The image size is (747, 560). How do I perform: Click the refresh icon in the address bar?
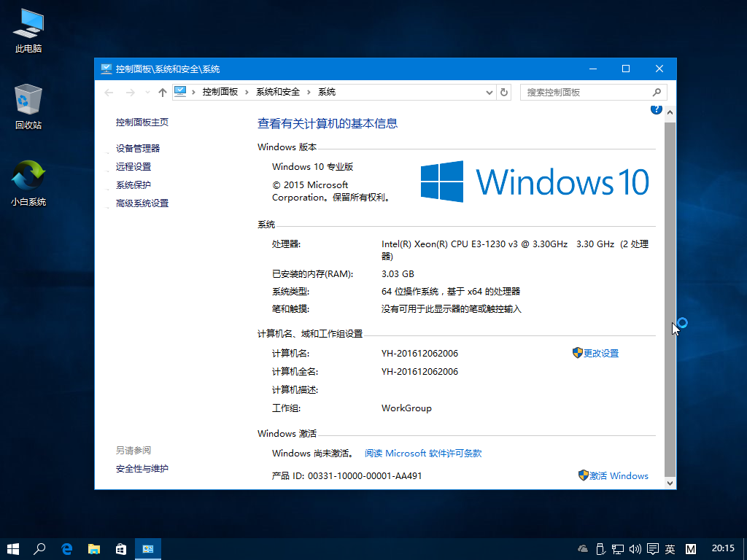[504, 92]
